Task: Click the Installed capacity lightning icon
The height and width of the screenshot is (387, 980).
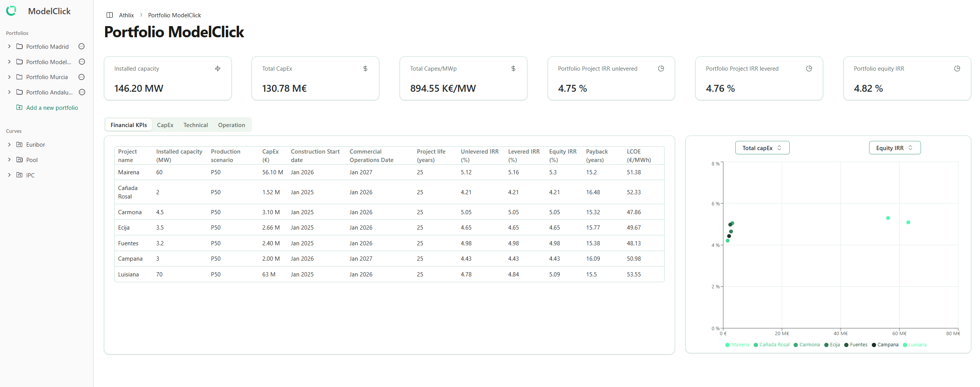Action: 217,69
